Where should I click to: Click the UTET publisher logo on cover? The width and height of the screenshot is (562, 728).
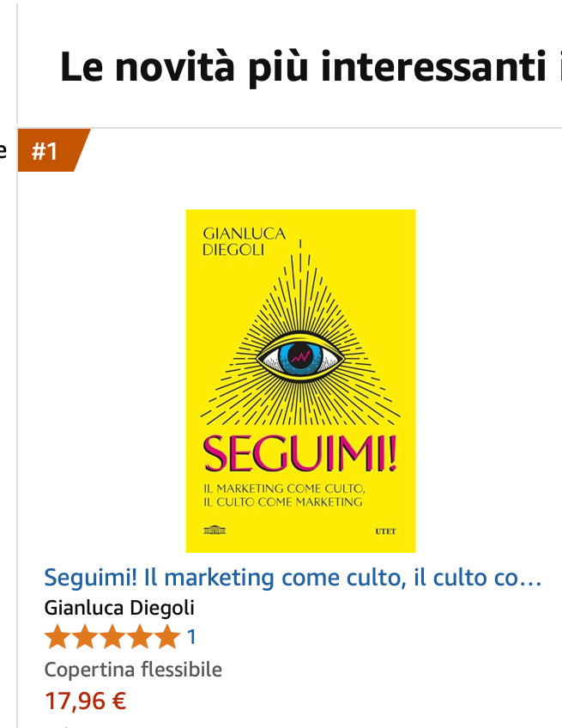point(385,531)
